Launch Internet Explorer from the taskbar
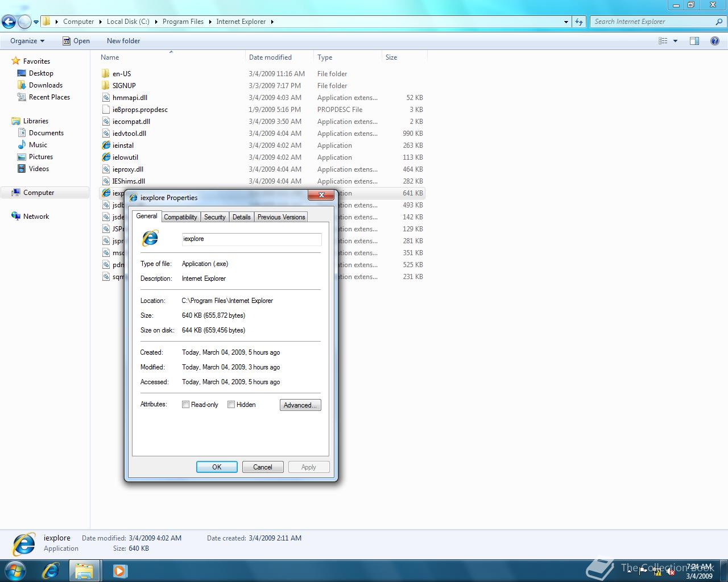 tap(51, 571)
